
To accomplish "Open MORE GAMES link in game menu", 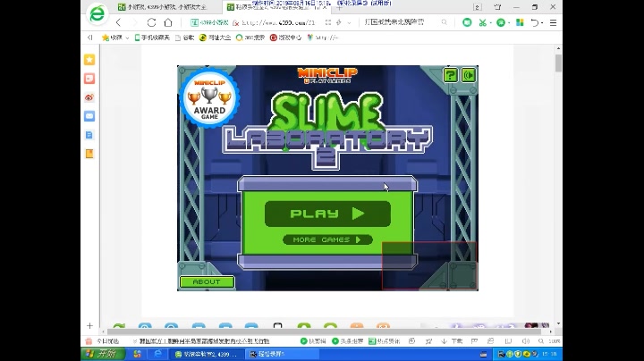I will (327, 239).
